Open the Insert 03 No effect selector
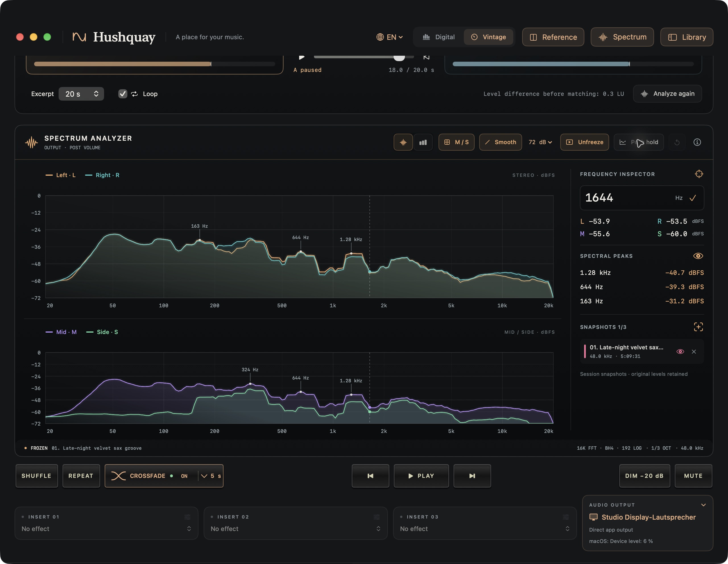728x564 pixels. 485,529
